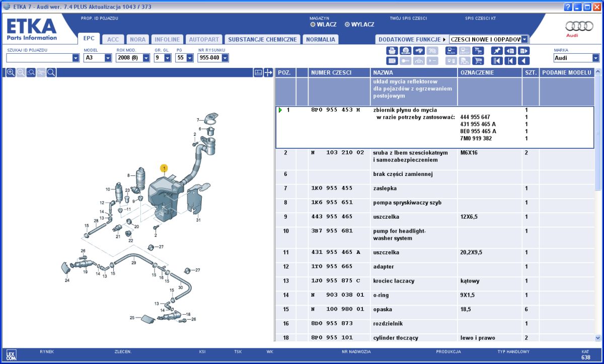Open the NORA tab
Image resolution: width=604 pixels, height=364 pixels.
coord(137,39)
